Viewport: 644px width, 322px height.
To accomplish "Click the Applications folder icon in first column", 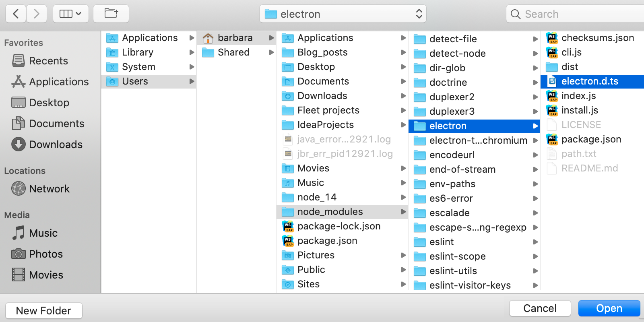I will [x=112, y=38].
